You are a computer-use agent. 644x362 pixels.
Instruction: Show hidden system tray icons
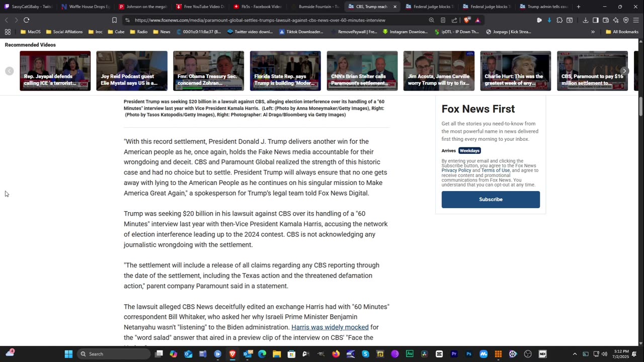[x=575, y=354]
